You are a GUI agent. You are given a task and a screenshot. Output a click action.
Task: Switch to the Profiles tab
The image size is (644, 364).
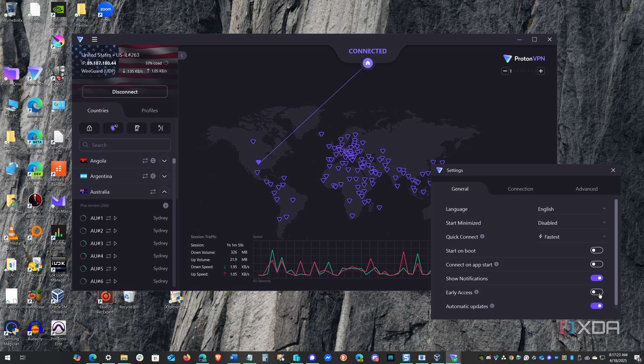pos(149,110)
